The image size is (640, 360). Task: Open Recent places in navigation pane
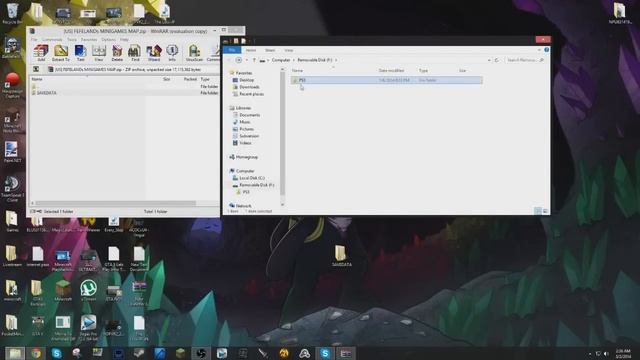point(251,94)
